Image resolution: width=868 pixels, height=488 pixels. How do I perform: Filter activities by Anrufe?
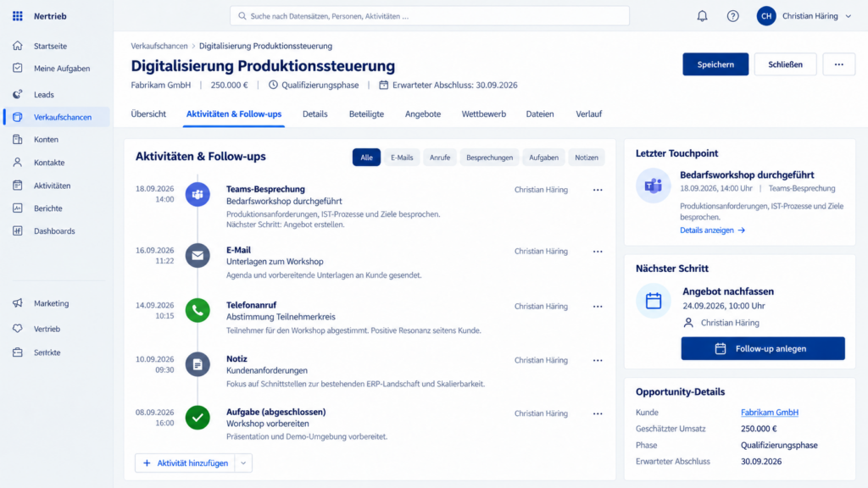click(x=440, y=157)
